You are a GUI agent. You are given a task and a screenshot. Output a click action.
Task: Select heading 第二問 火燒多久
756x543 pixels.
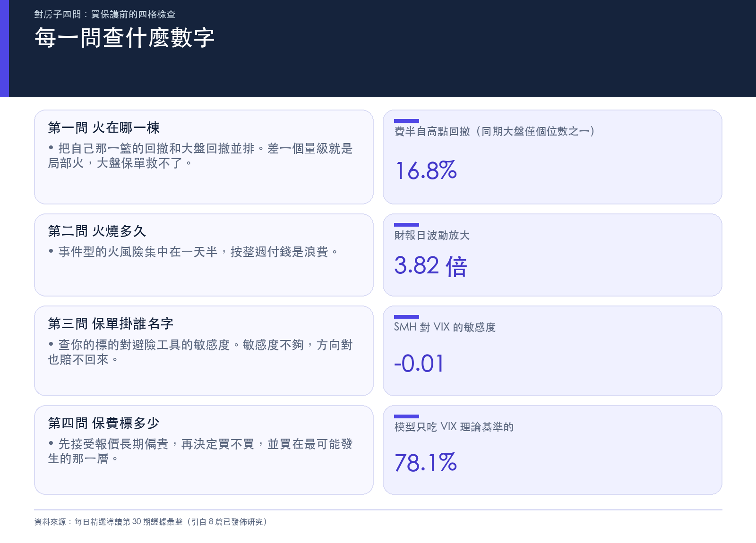click(97, 231)
